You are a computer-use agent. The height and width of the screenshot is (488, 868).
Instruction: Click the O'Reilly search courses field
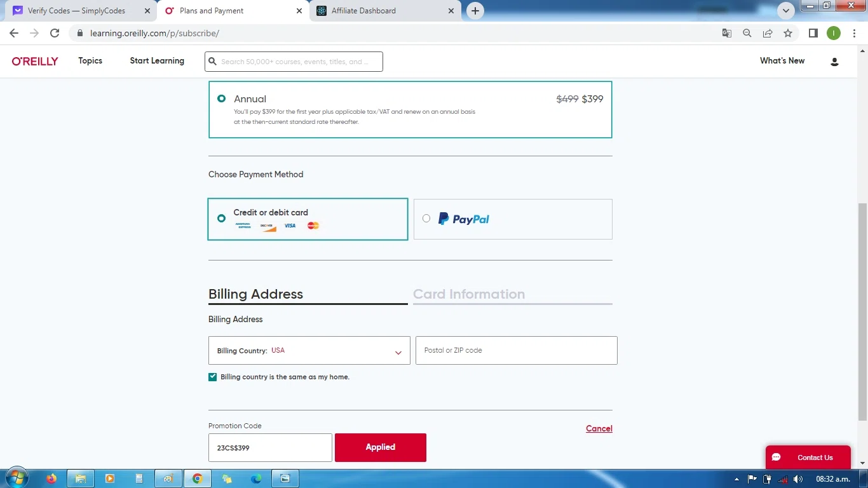[x=294, y=62]
